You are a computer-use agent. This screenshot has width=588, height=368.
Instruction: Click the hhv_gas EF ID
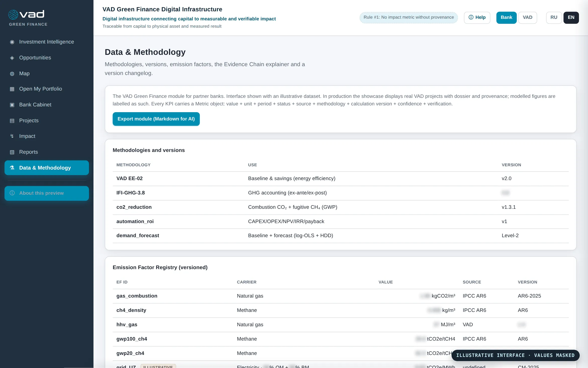click(127, 325)
